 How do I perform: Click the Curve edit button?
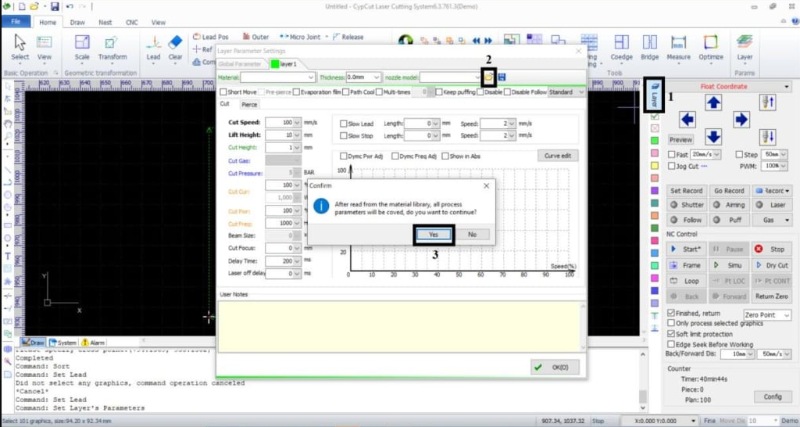point(559,156)
